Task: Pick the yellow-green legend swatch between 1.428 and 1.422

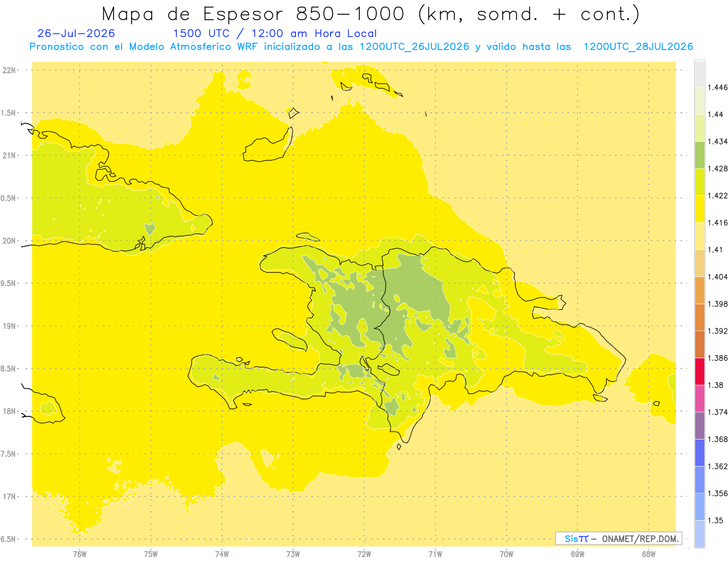Action: (699, 182)
